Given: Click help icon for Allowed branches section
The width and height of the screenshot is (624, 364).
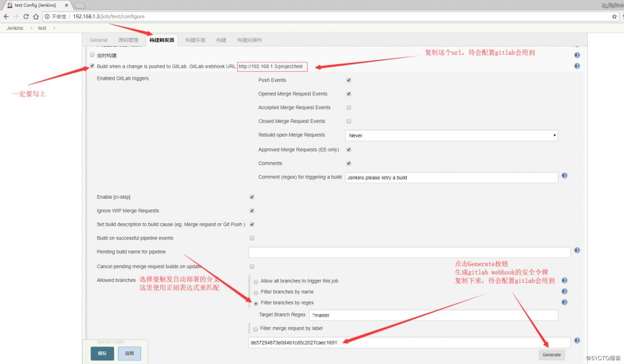Looking at the screenshot, I should click(x=564, y=280).
